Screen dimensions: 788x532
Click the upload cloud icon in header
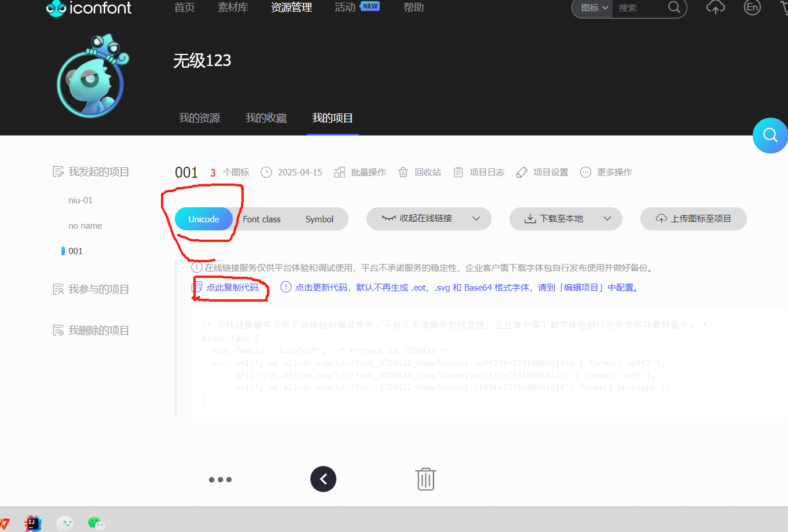pyautogui.click(x=716, y=8)
